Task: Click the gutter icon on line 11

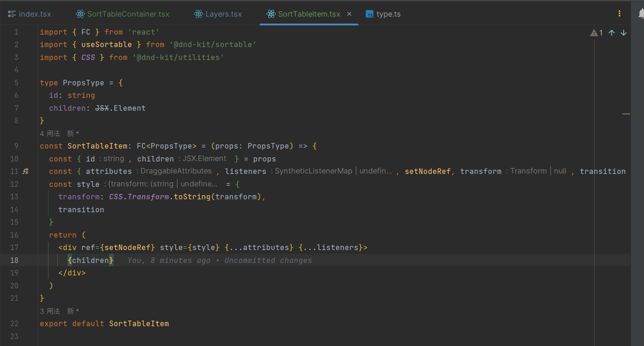Action: tap(26, 171)
